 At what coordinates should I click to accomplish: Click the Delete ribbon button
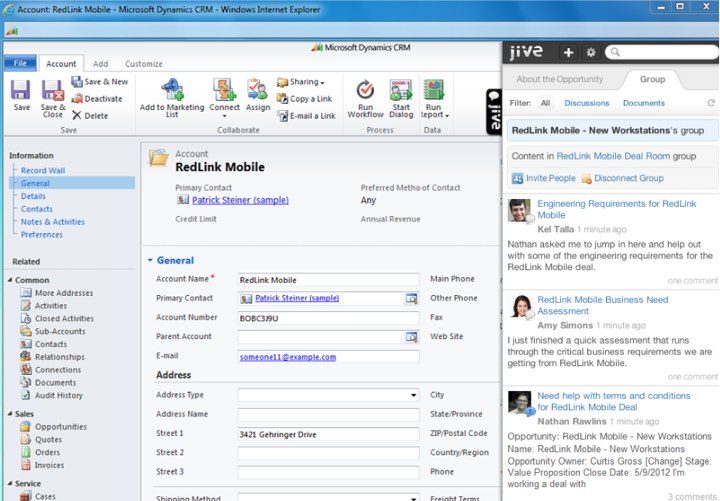pos(90,116)
